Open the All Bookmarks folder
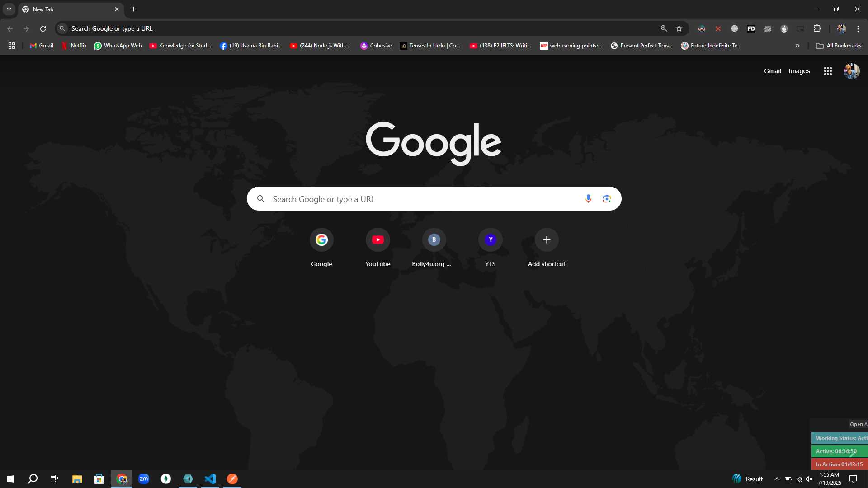The width and height of the screenshot is (868, 488). (x=839, y=46)
